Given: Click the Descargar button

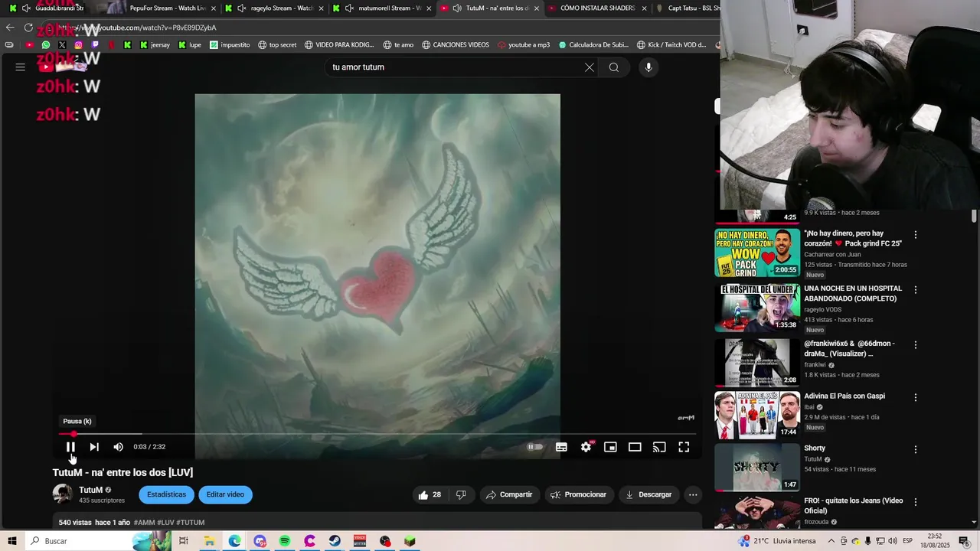Looking at the screenshot, I should (648, 494).
